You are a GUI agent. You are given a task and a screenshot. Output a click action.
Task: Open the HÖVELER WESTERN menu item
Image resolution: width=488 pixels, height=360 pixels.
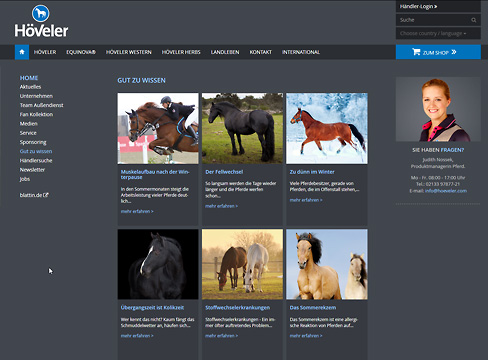(x=129, y=52)
